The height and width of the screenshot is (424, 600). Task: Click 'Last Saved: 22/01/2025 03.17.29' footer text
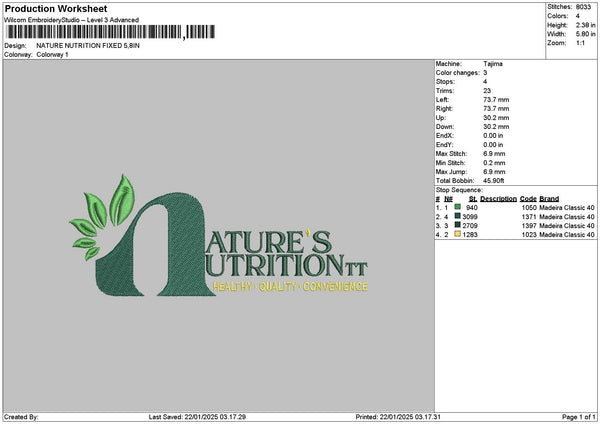coord(197,417)
